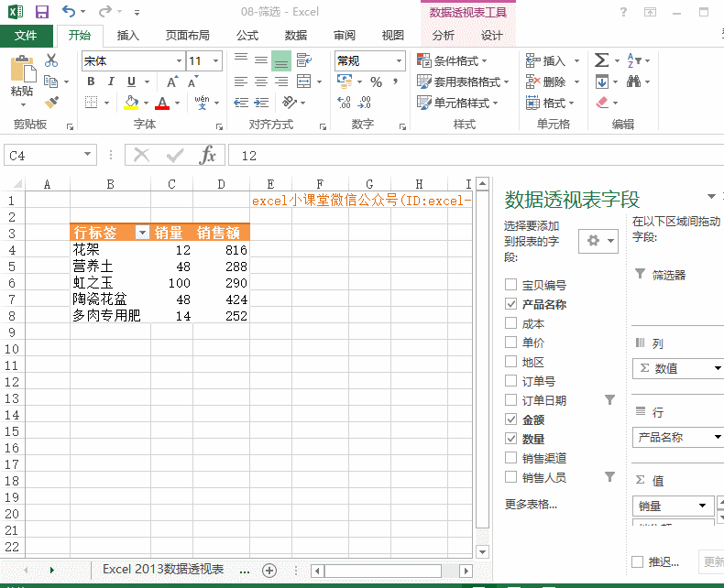Click the Find binoculars icon
Viewport: 724px width, 588px height.
[633, 82]
